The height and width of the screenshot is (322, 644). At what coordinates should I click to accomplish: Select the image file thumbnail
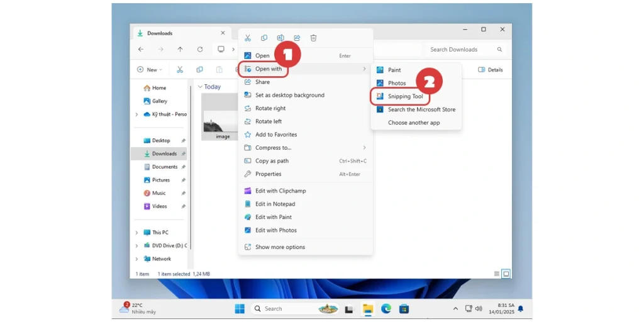pos(222,115)
